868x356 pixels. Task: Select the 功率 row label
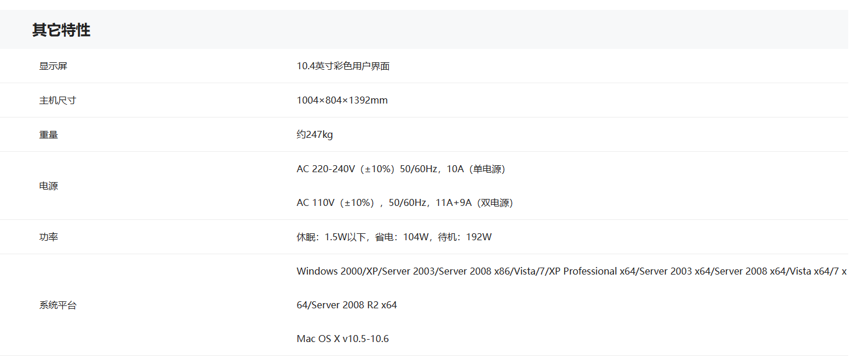tap(48, 237)
